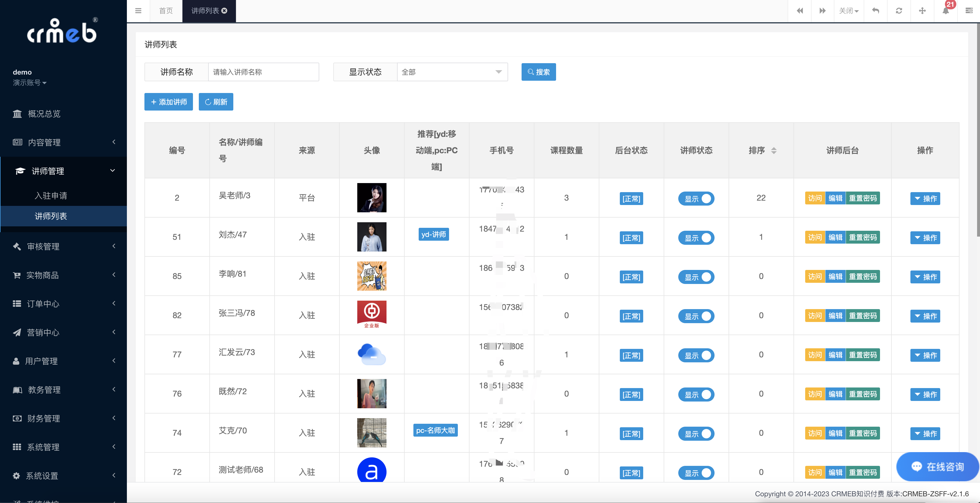Open the right-side panel menu icon
980x503 pixels.
(x=969, y=11)
